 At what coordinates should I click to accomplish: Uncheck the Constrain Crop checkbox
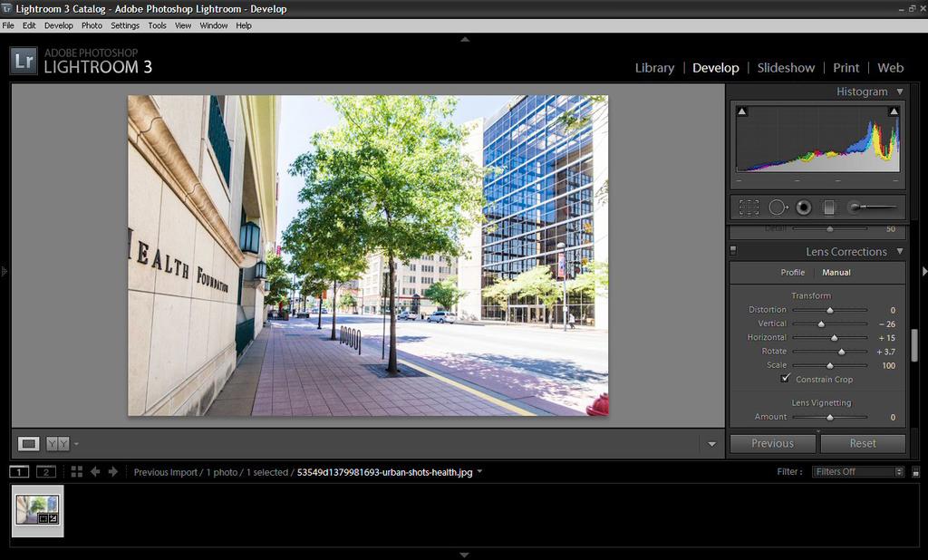(x=786, y=379)
